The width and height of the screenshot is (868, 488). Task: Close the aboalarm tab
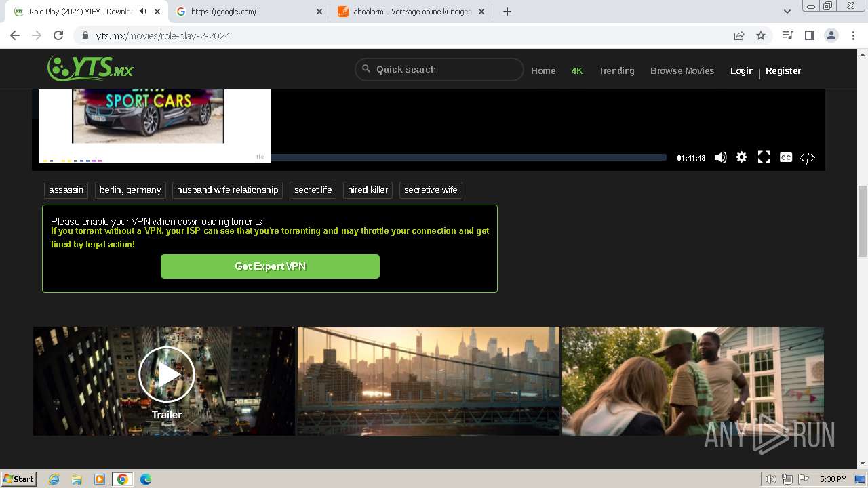point(482,12)
